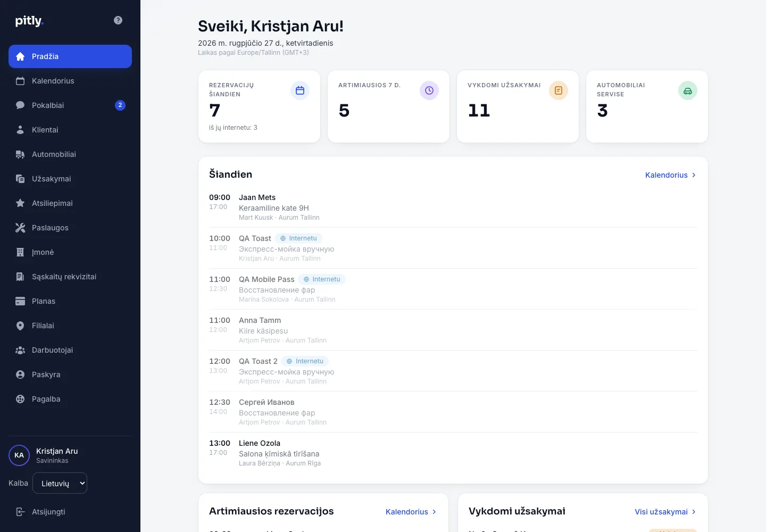Click the clock icon in Artimiausios 7 d. card
This screenshot has height=532, width=766.
429,90
